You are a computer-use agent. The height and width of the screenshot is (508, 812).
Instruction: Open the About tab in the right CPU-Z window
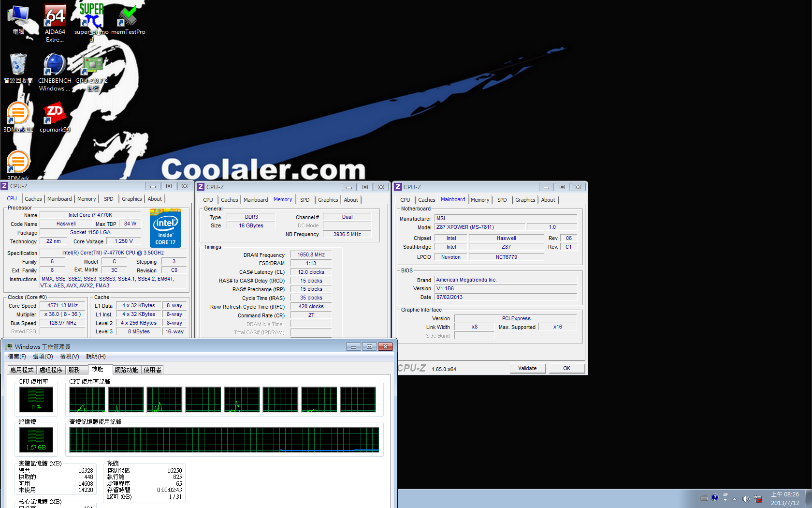point(548,200)
